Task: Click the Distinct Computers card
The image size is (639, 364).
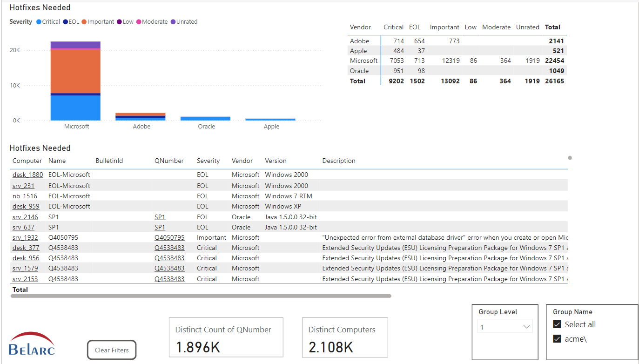Action: pyautogui.click(x=344, y=337)
